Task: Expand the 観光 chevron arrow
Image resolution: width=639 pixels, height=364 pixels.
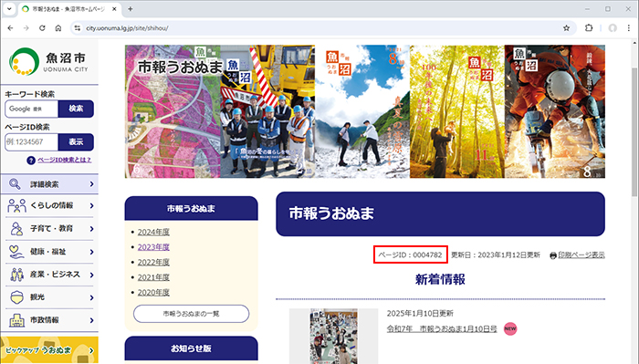Action: [x=91, y=297]
